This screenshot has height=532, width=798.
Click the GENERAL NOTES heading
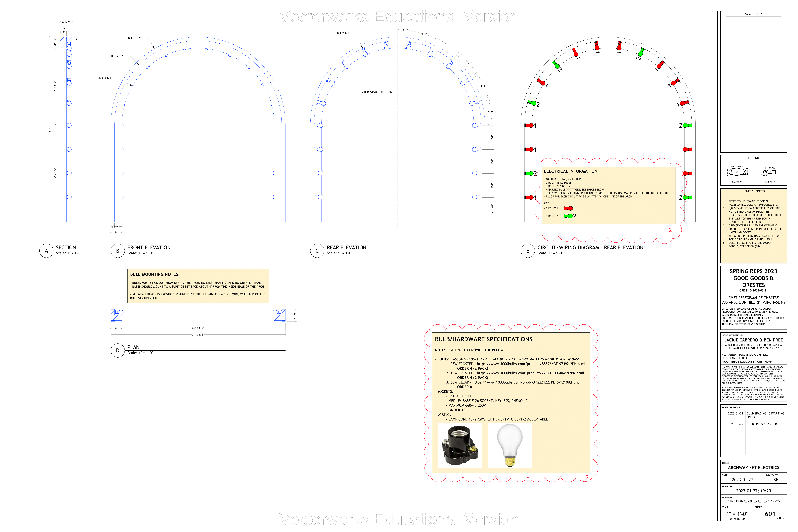[754, 191]
